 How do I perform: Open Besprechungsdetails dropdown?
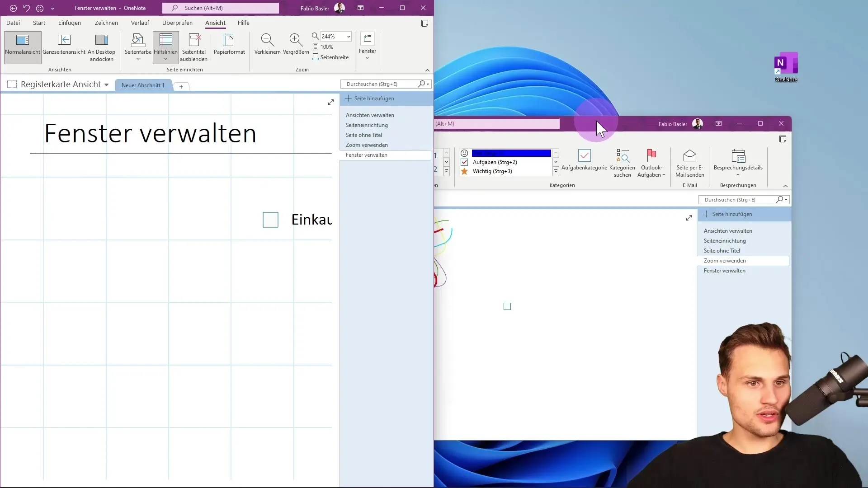(738, 163)
